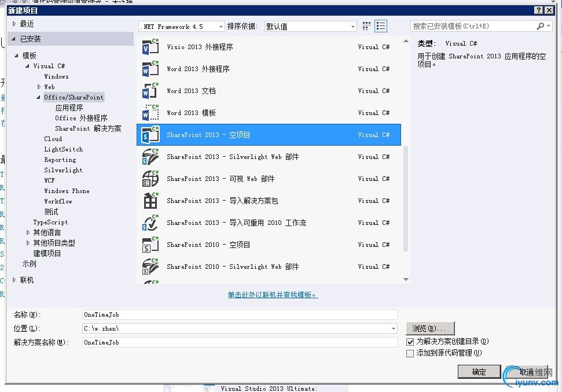Expand the Web tree node
This screenshot has height=392, width=562.
[x=39, y=87]
